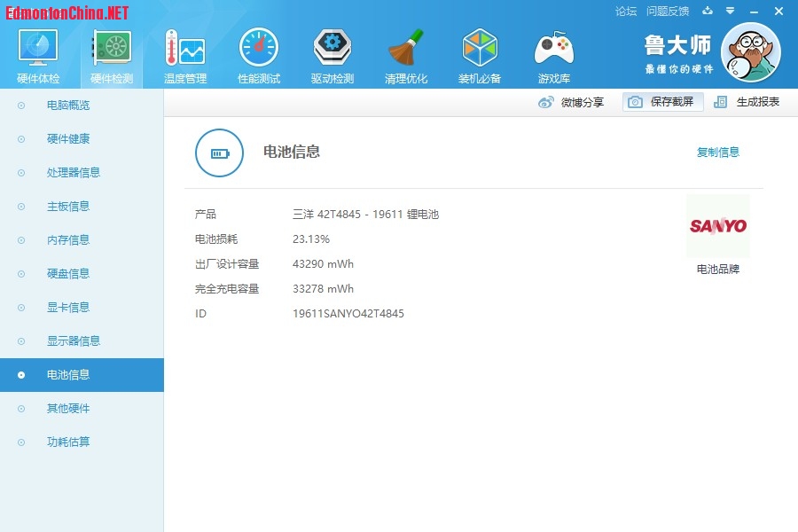Click 生成报表 generate report button
The image size is (798, 532).
tap(747, 102)
